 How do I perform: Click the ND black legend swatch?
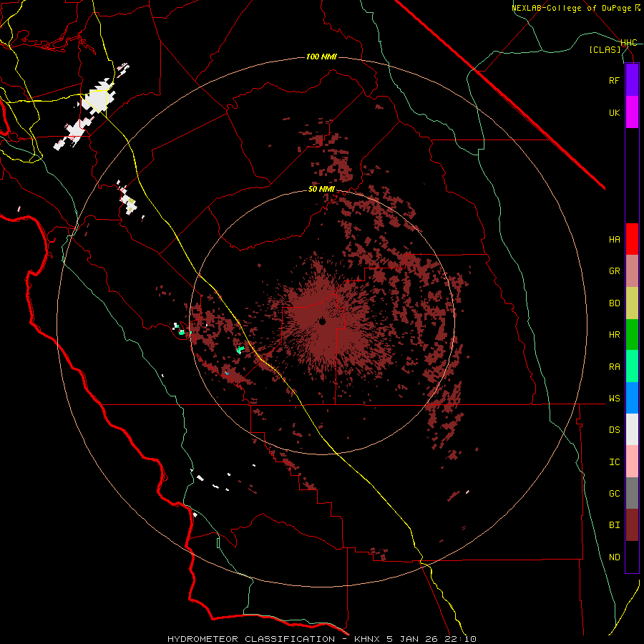[x=632, y=557]
